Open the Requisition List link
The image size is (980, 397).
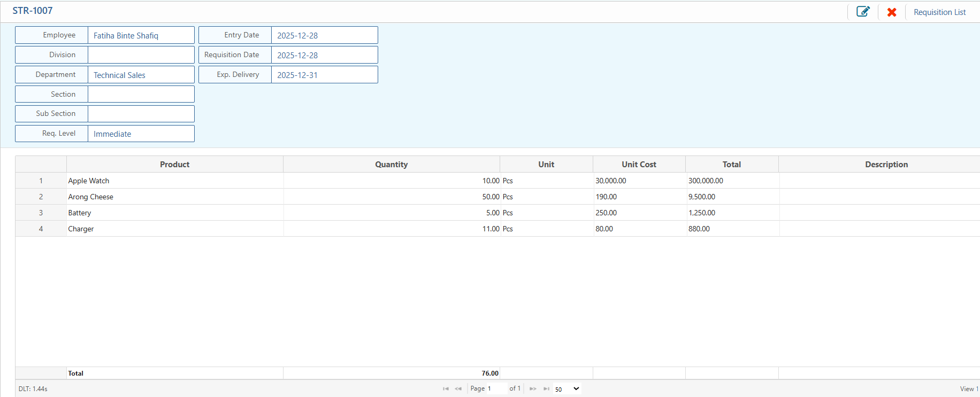click(939, 12)
